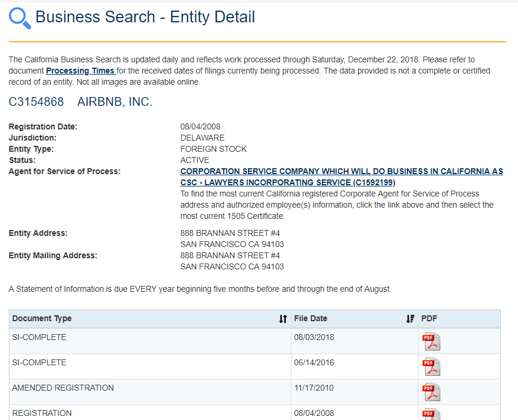Click the 11/17/2010 file date cell
Image resolution: width=518 pixels, height=420 pixels.
click(x=313, y=388)
